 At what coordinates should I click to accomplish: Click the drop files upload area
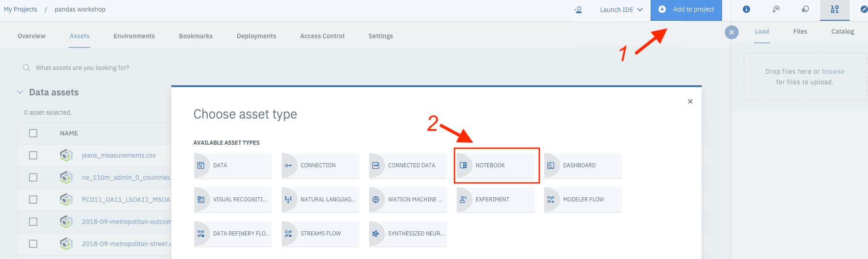pos(805,77)
